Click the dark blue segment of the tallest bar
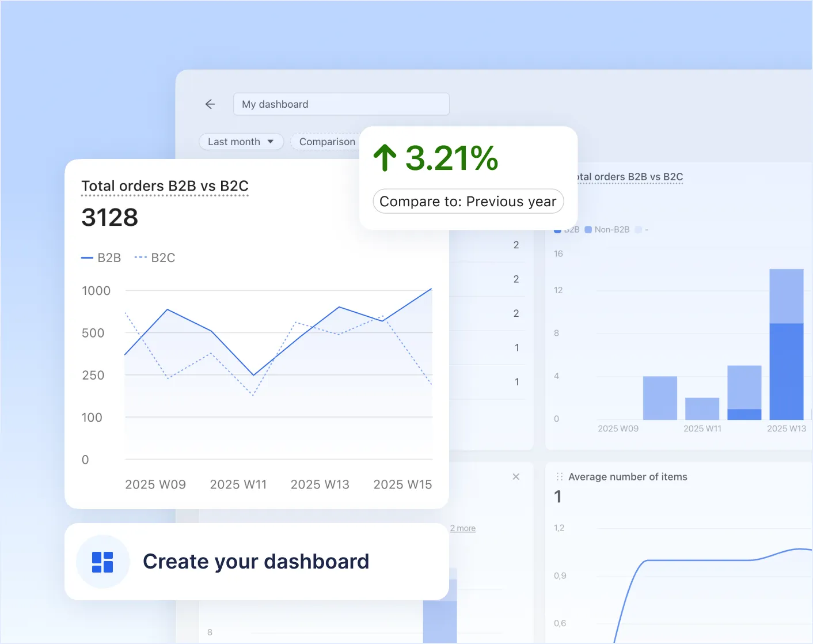 coord(787,372)
